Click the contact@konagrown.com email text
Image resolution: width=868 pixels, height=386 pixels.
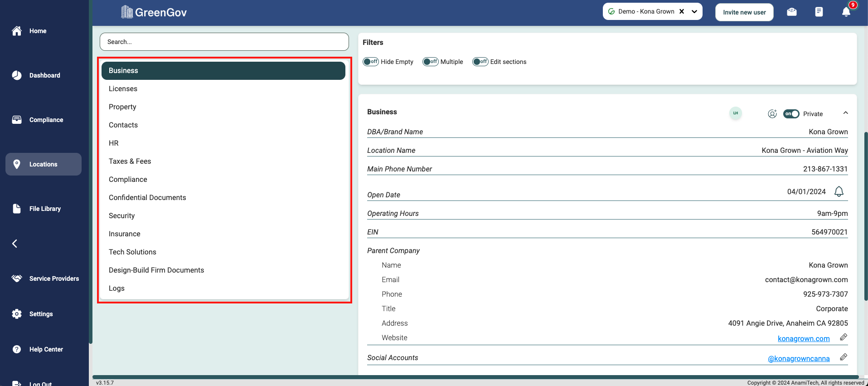point(806,279)
